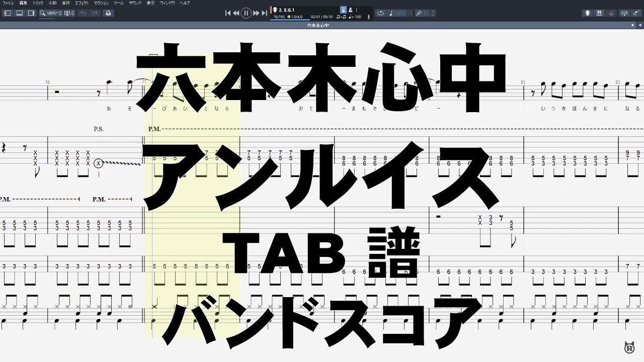
Task: Pause the playback
Action: pos(246,13)
